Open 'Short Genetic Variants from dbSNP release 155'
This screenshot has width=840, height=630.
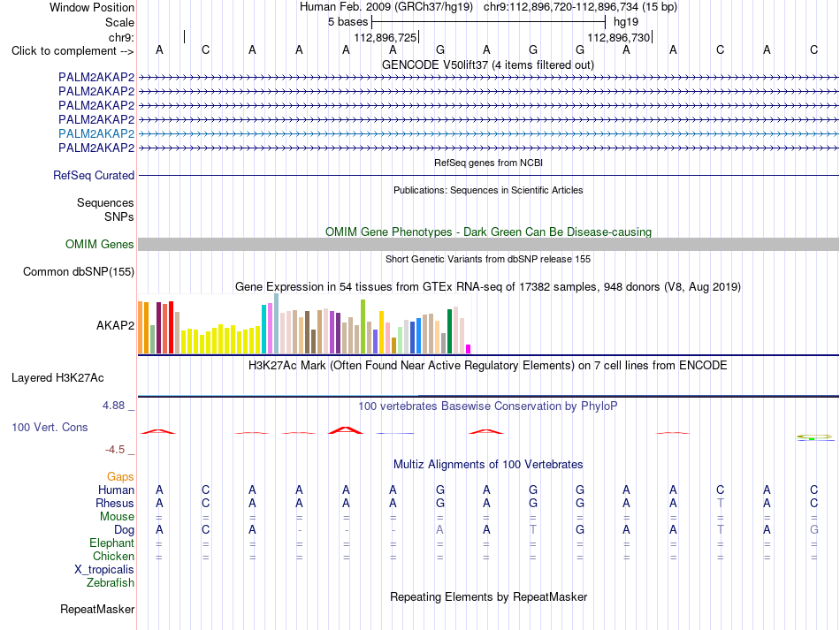pyautogui.click(x=488, y=259)
